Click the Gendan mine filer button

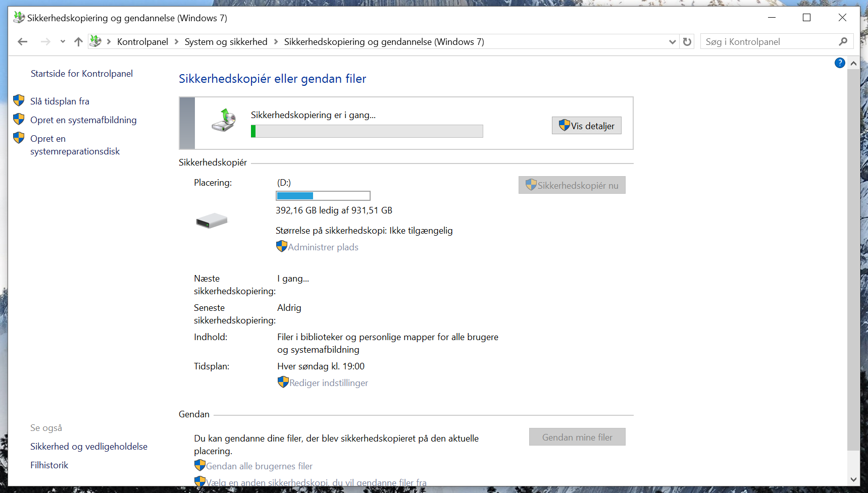coord(577,437)
